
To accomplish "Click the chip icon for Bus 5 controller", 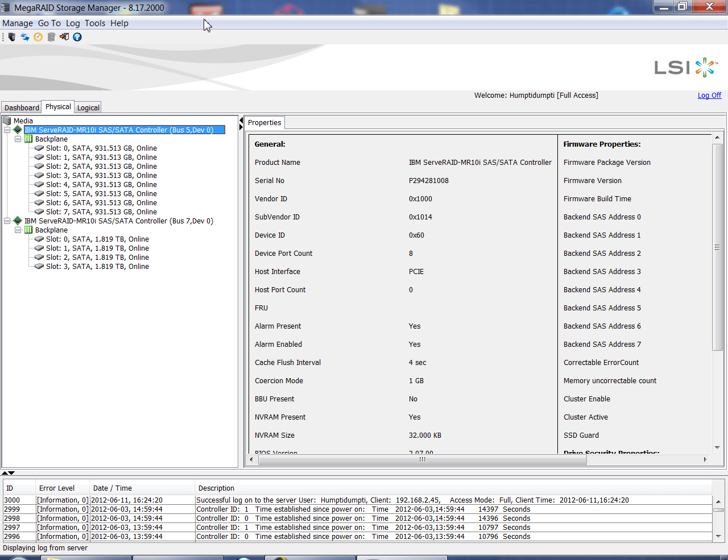I will coord(18,130).
